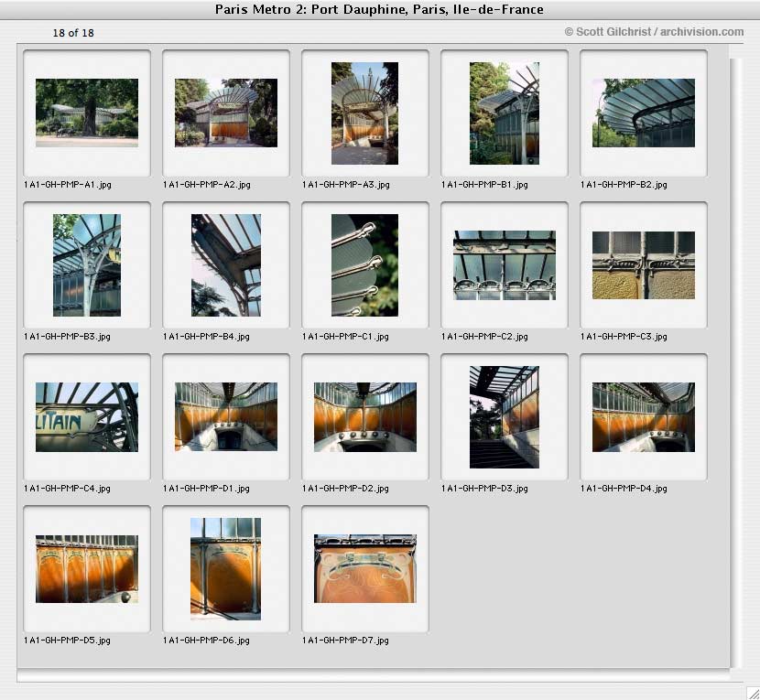Open thumbnail 1A1-GH-PMP-A2.jpg
Screen dimensions: 760x700
point(226,113)
